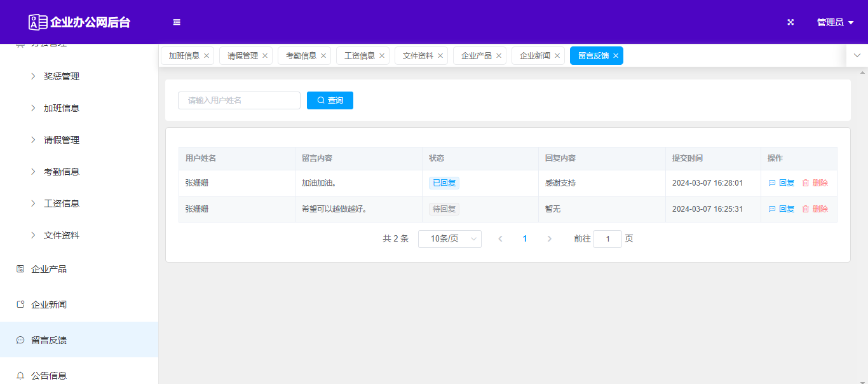868x384 pixels.
Task: Expand 考勤信息 in the sidebar
Action: coord(61,172)
